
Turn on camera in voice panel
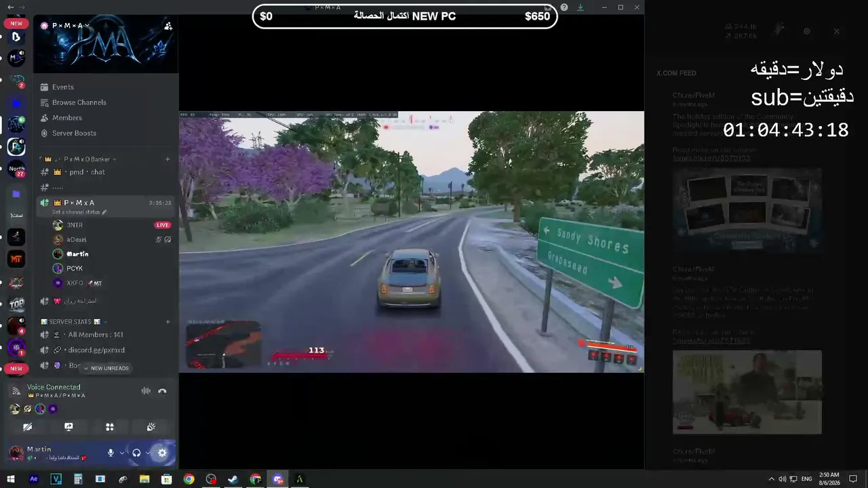(27, 427)
